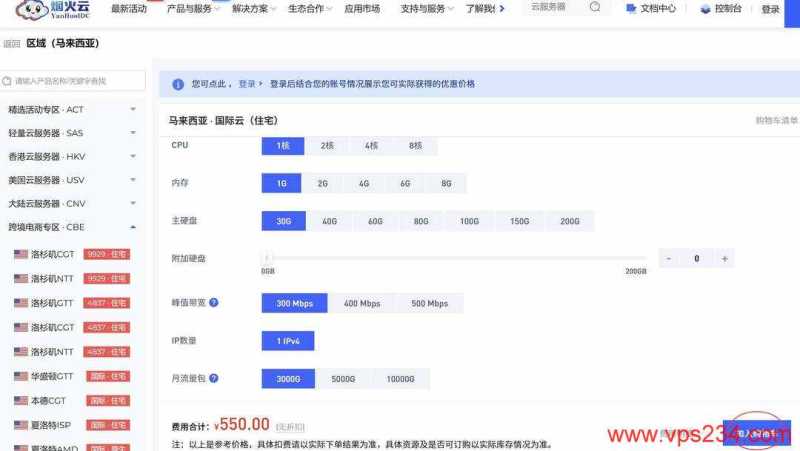Select 1核 CPU option
Screen dimensions: 800x451
point(283,145)
